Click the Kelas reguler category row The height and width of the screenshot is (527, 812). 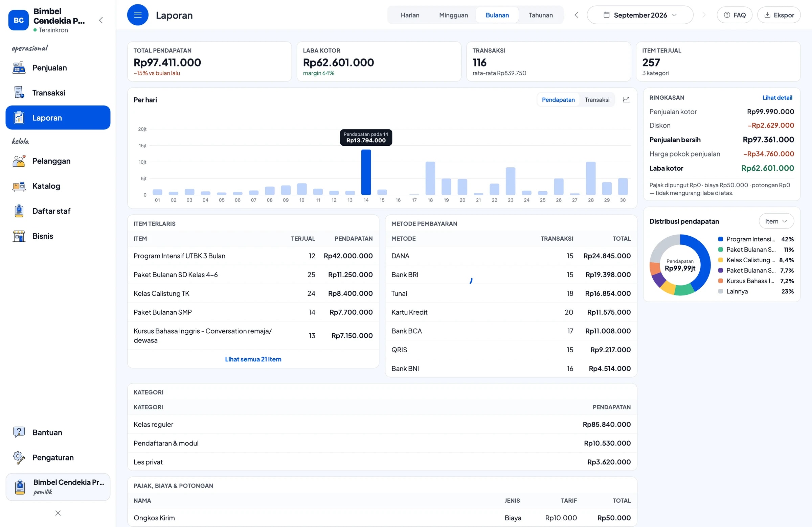coord(382,424)
